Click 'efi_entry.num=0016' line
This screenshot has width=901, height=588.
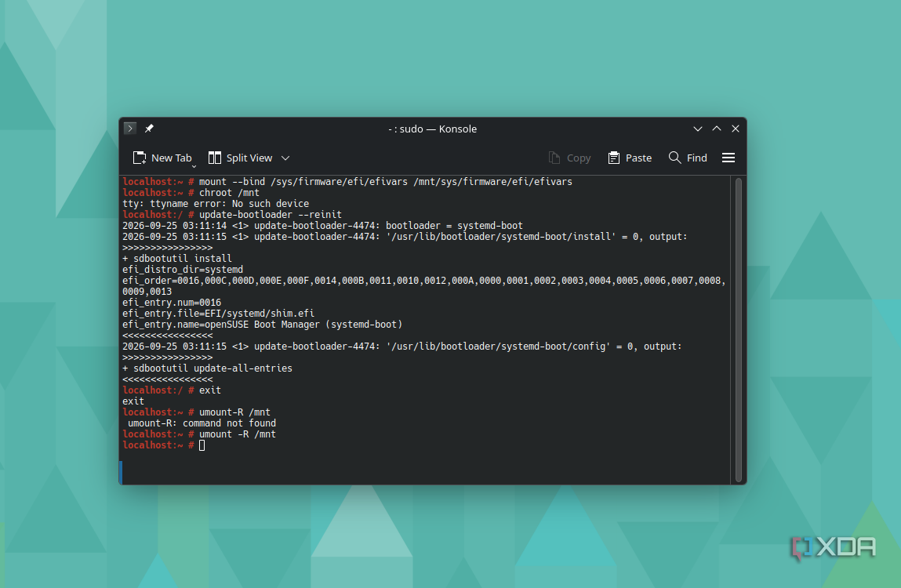pos(172,303)
